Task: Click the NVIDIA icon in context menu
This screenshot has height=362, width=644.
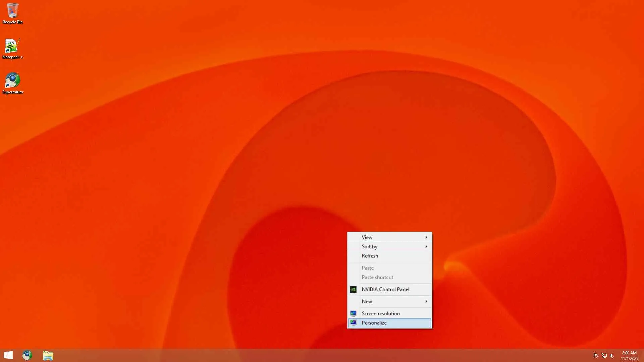Action: pyautogui.click(x=353, y=289)
